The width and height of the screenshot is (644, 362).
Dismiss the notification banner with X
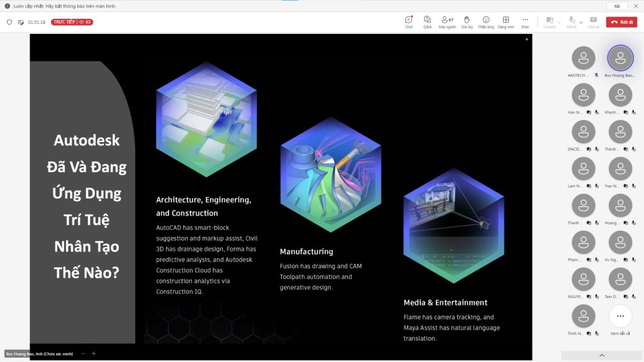point(636,6)
